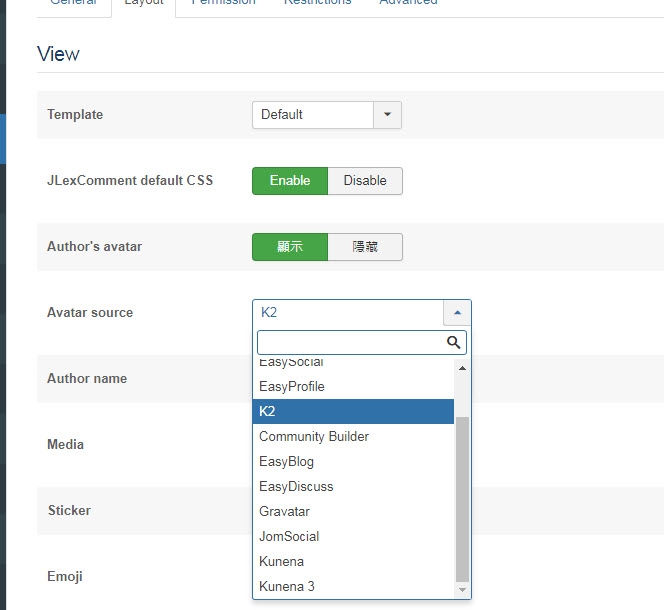Select Community Builder avatar source
This screenshot has width=664, height=610.
314,436
